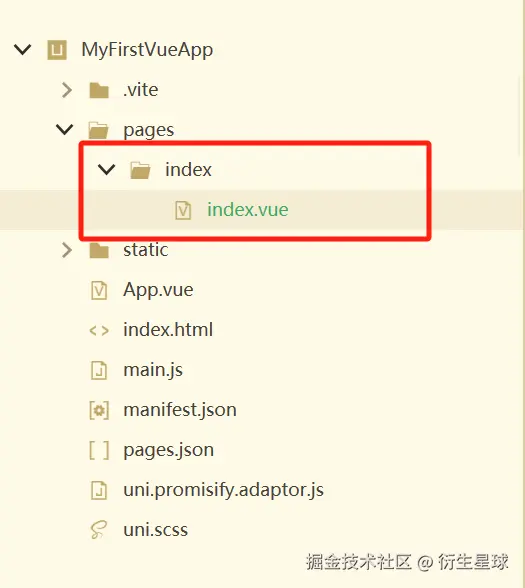Viewport: 525px width, 588px height.
Task: Expand the .vite folder arrow
Action: 67,90
